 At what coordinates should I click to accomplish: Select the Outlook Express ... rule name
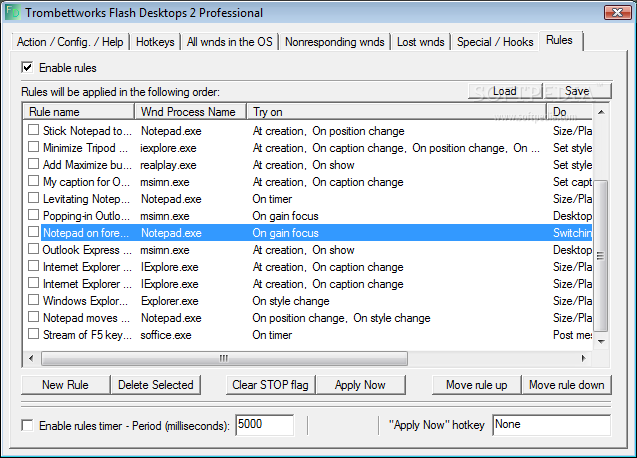87,250
